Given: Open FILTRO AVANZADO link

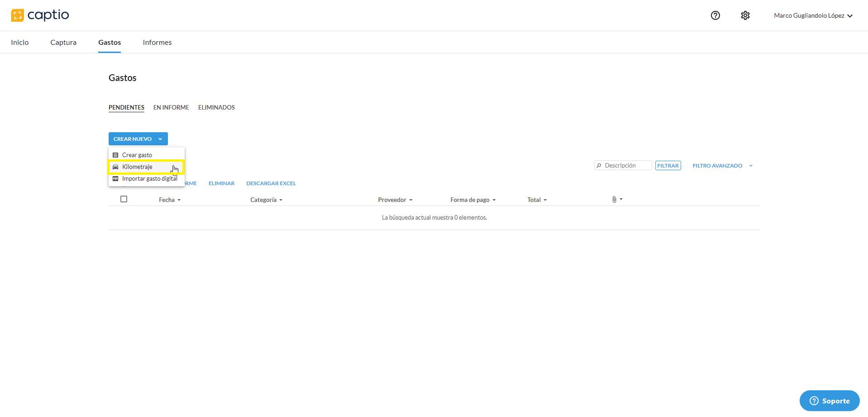Looking at the screenshot, I should (717, 166).
